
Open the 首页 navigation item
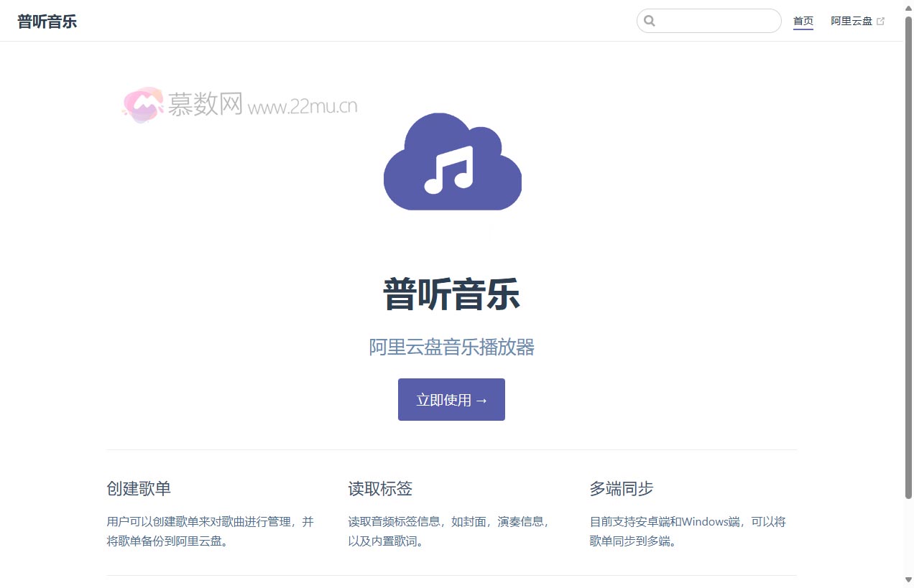[x=803, y=21]
